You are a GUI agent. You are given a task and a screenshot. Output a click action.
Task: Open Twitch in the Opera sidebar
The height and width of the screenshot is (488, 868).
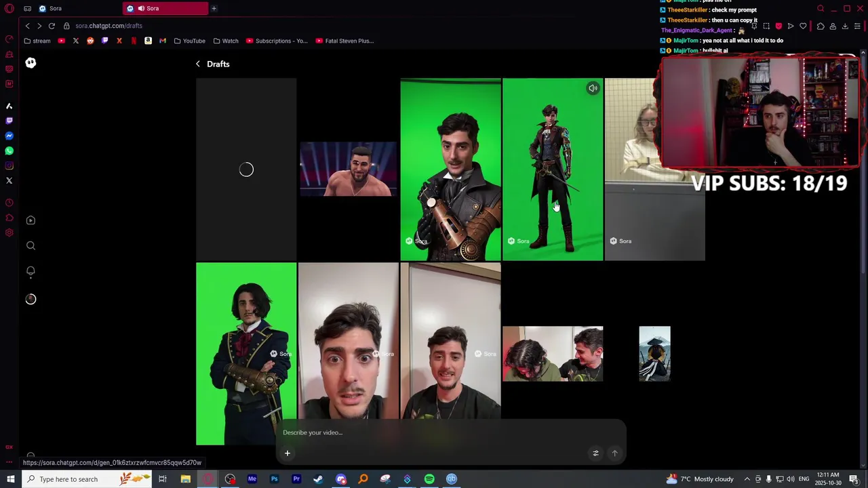[x=9, y=121]
